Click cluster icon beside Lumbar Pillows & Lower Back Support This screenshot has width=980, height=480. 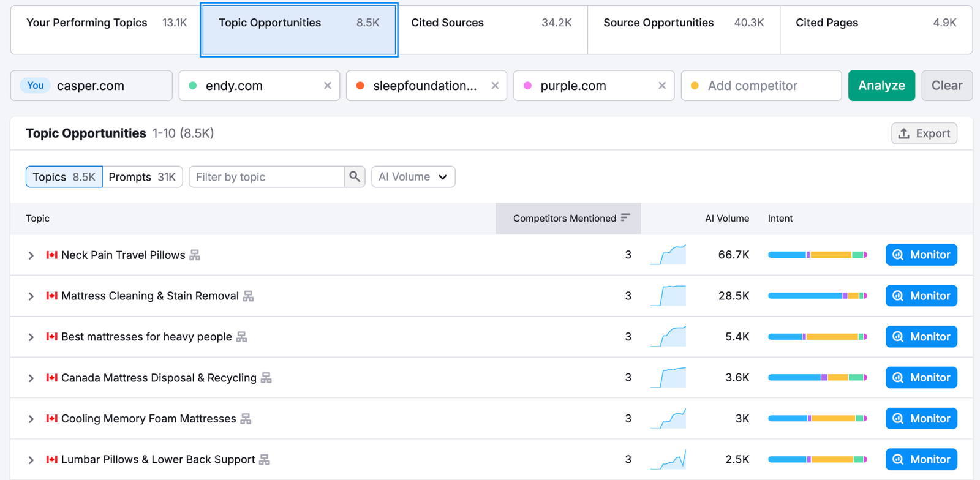[x=265, y=460]
